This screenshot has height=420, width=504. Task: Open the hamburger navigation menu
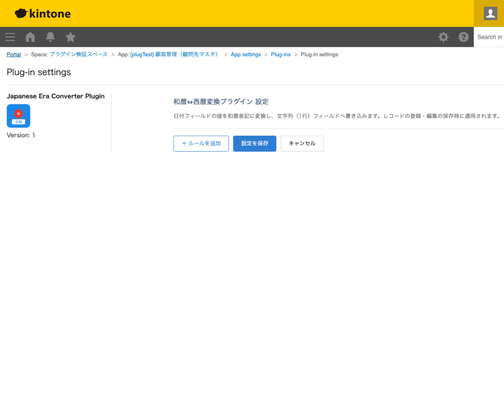click(10, 37)
